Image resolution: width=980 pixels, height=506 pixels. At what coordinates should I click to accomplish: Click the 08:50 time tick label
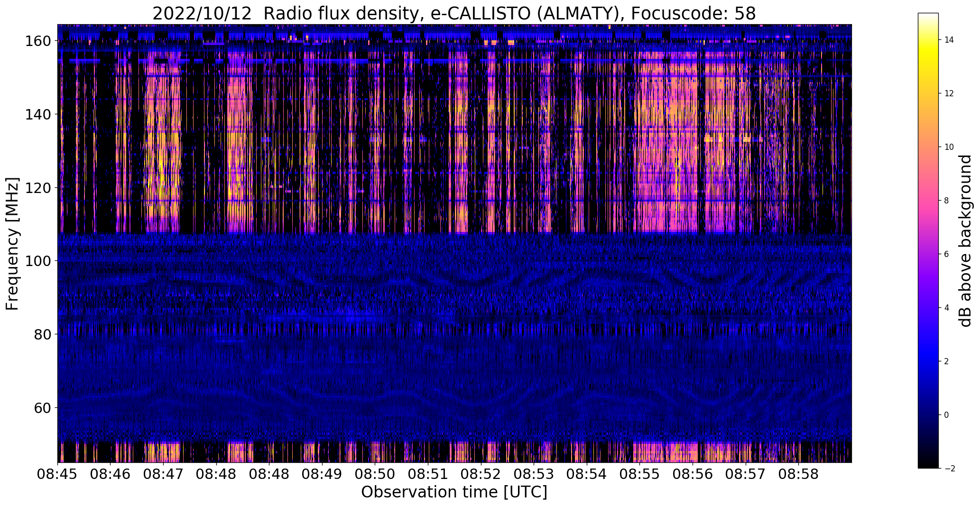pyautogui.click(x=375, y=475)
